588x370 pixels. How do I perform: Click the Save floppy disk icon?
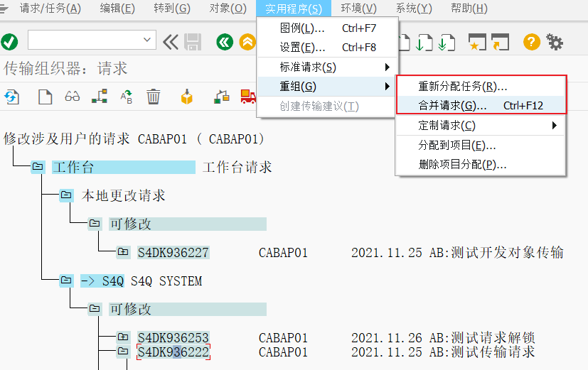click(x=193, y=42)
